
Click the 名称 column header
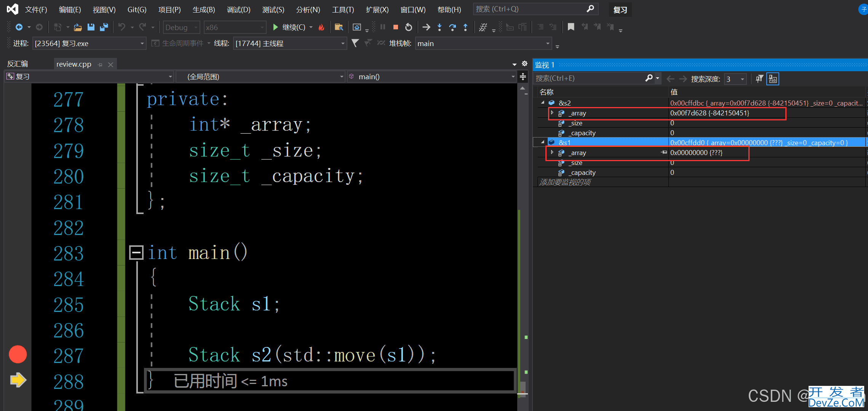coord(603,92)
